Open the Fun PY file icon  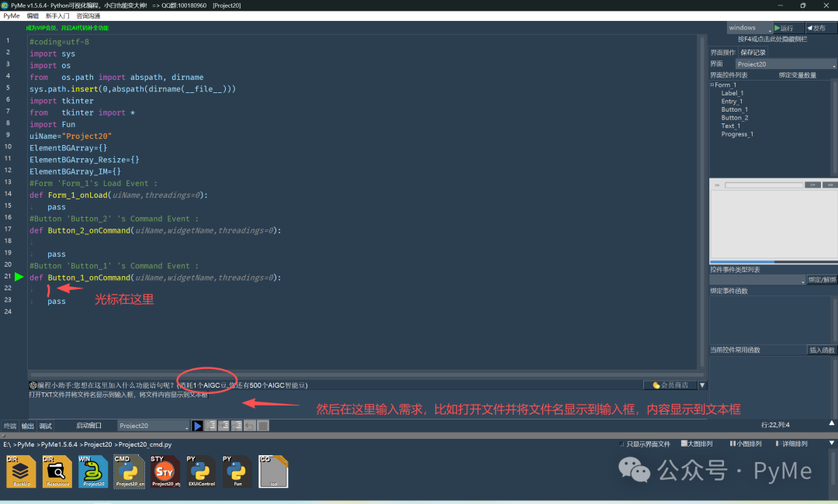(x=237, y=471)
